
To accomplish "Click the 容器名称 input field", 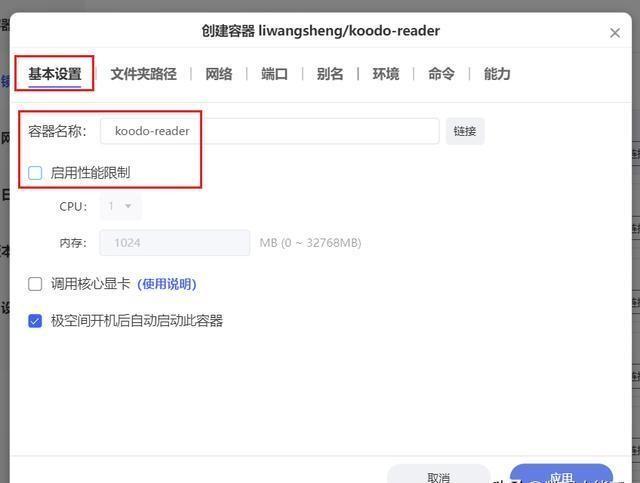I will [x=270, y=131].
